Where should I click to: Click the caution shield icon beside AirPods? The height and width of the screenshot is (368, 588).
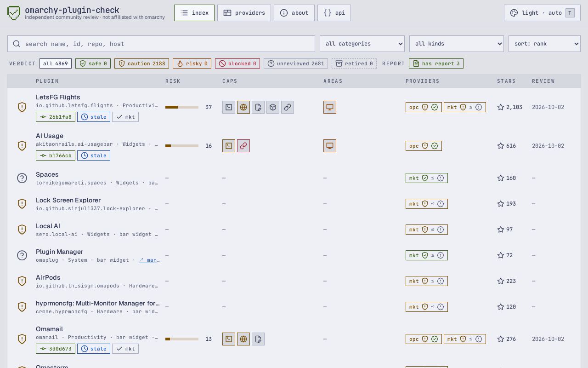pos(22,281)
